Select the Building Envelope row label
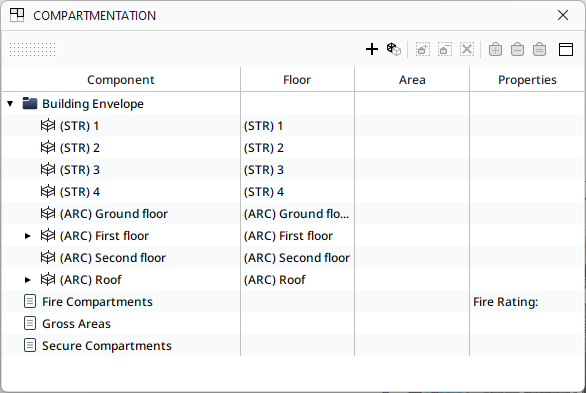586x393 pixels. [x=93, y=104]
